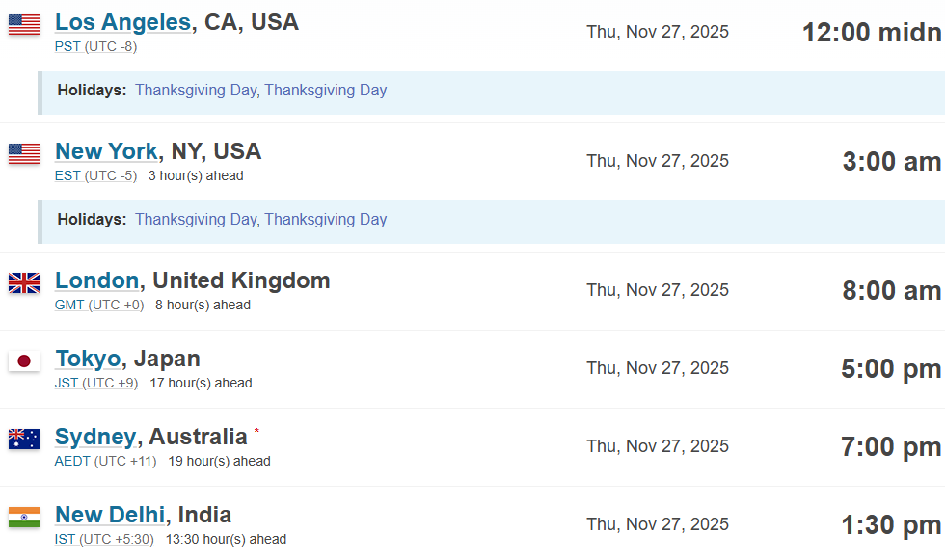Click the EST (UTC -5) timezone link
Image resolution: width=945 pixels, height=560 pixels.
[95, 175]
